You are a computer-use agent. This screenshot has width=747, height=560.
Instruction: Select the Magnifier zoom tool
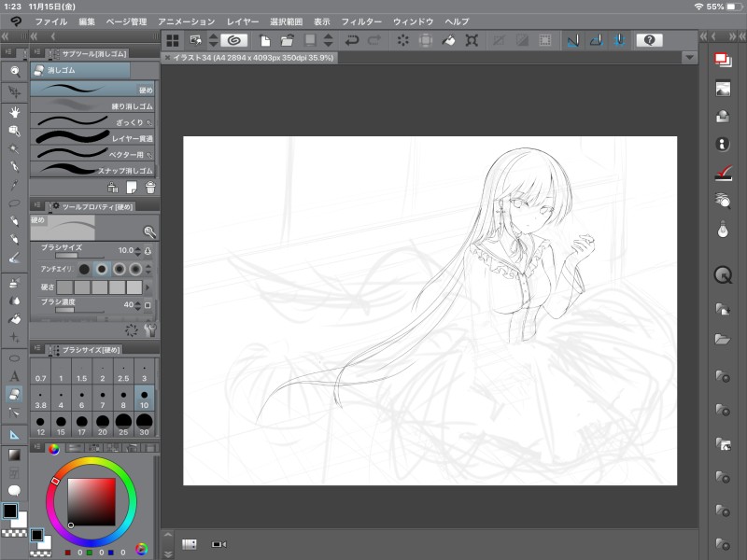click(x=15, y=72)
